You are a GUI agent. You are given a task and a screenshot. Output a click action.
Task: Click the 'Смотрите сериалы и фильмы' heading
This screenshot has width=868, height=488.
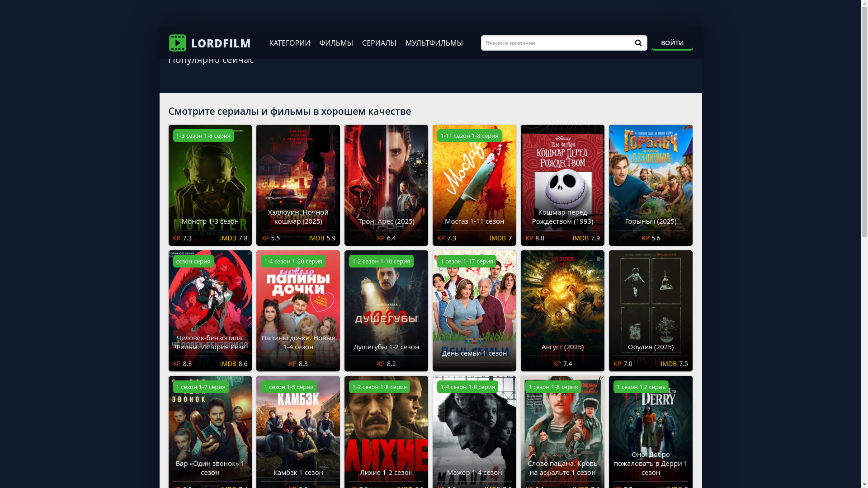pyautogui.click(x=289, y=111)
